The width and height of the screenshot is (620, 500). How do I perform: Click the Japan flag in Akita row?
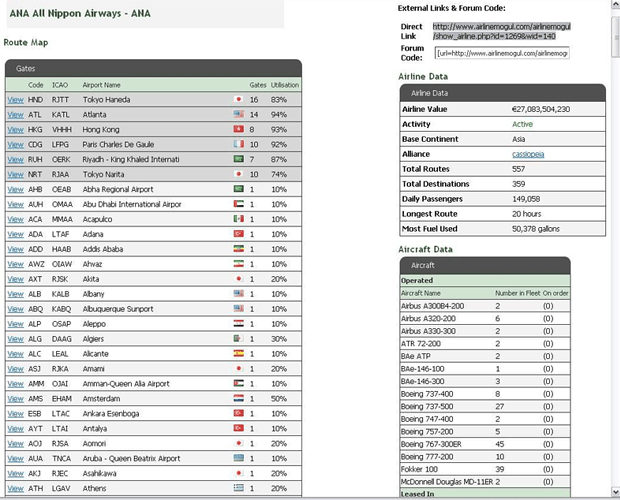(x=238, y=279)
